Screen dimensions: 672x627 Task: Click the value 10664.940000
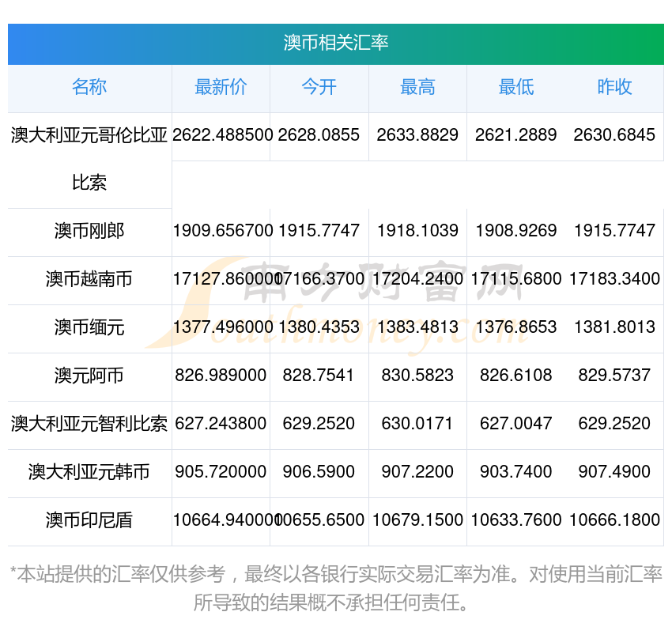coord(227,519)
